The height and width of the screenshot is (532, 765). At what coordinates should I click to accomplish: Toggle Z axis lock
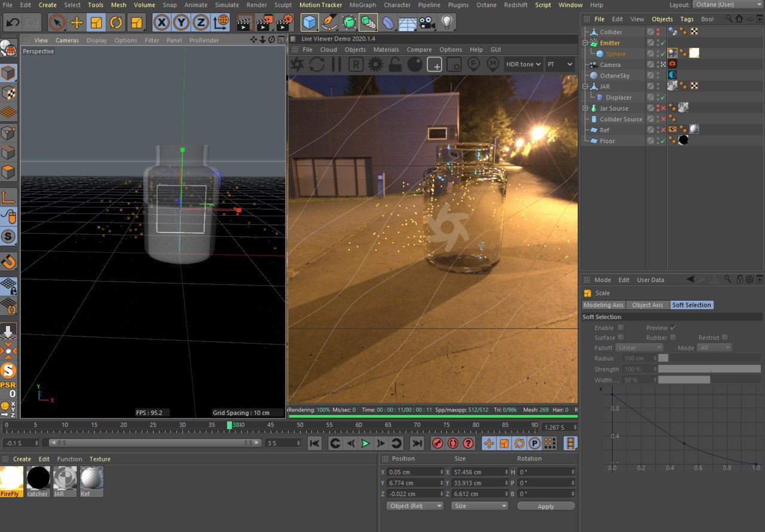pyautogui.click(x=201, y=23)
